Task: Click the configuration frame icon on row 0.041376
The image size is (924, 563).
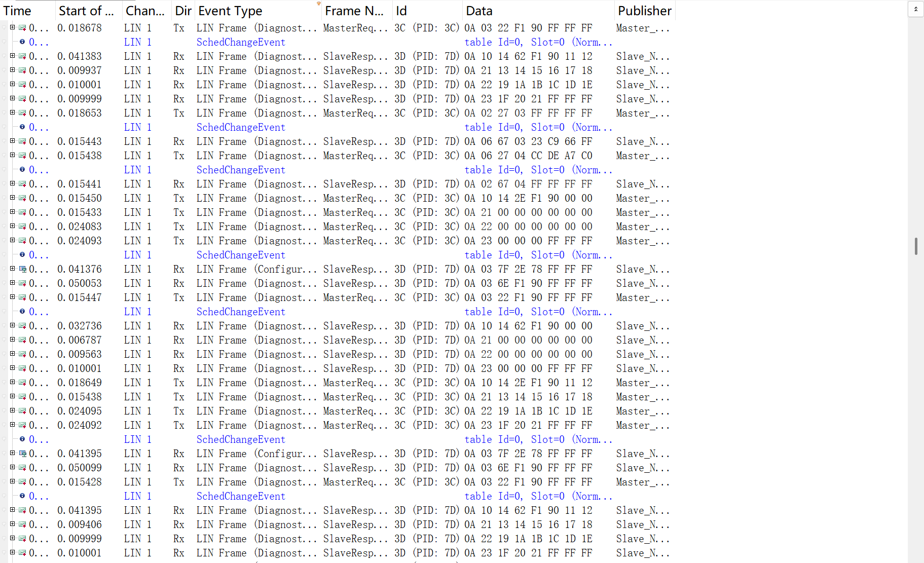Action: (x=22, y=269)
